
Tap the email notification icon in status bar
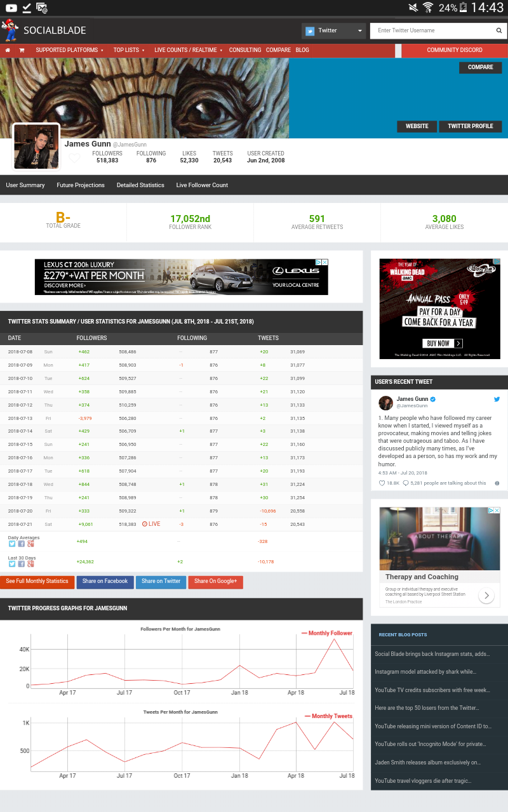point(42,8)
